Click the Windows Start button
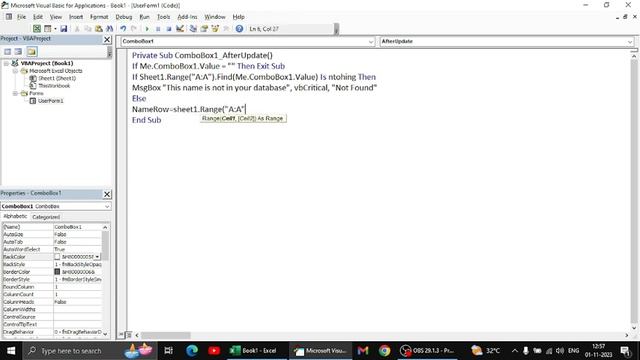640x360 pixels. [x=11, y=351]
